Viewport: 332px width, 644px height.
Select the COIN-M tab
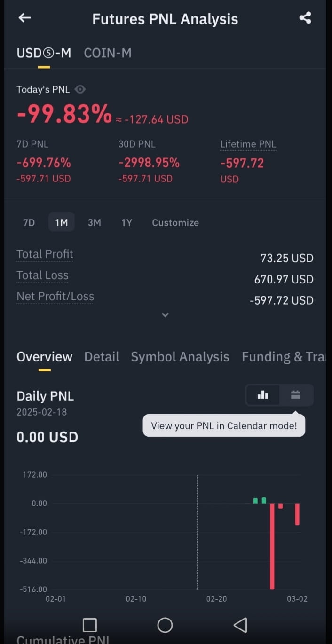click(108, 53)
